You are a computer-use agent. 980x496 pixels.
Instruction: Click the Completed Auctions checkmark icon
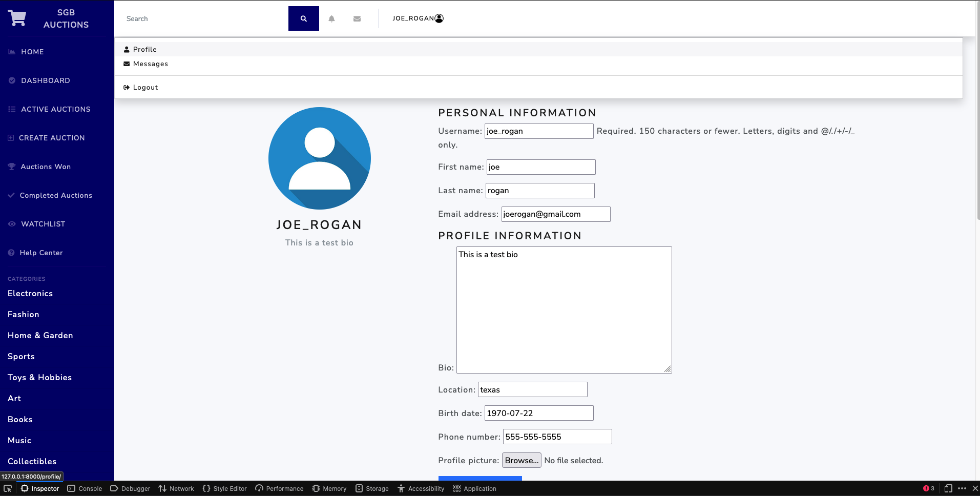point(11,195)
